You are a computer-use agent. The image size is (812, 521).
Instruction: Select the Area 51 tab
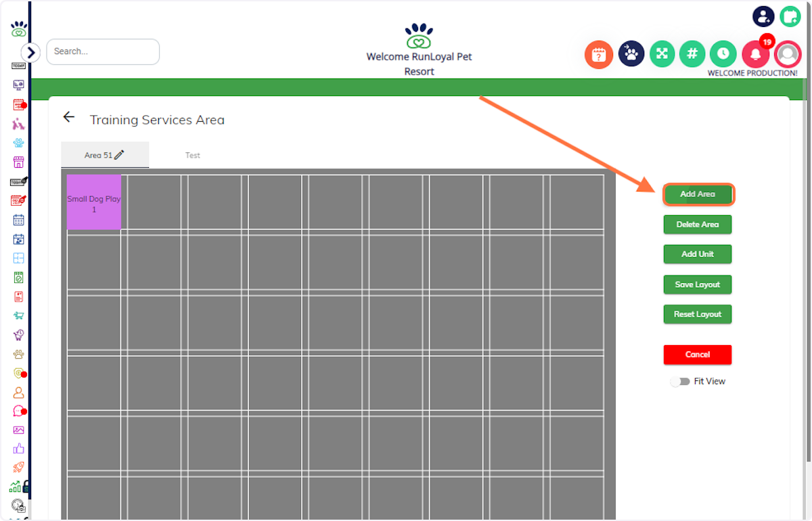coord(100,154)
